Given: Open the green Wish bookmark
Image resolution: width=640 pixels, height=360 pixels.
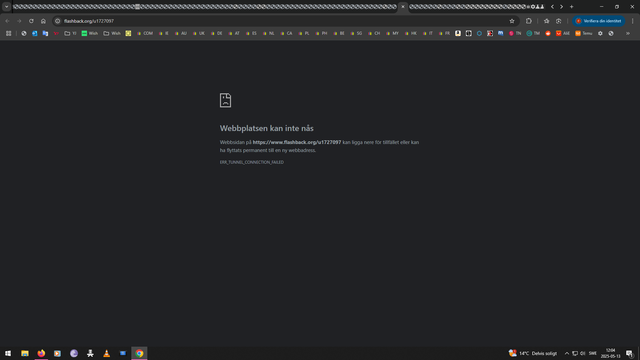Looking at the screenshot, I should (90, 33).
